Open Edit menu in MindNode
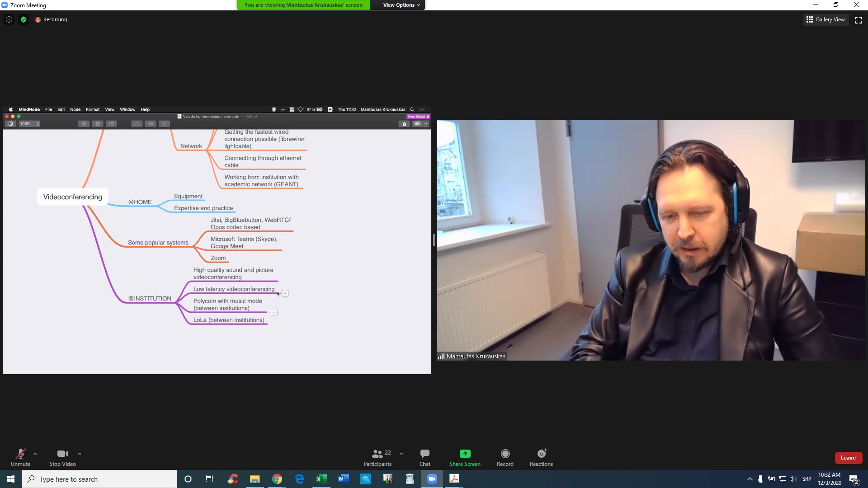This screenshot has width=868, height=488. coord(61,109)
